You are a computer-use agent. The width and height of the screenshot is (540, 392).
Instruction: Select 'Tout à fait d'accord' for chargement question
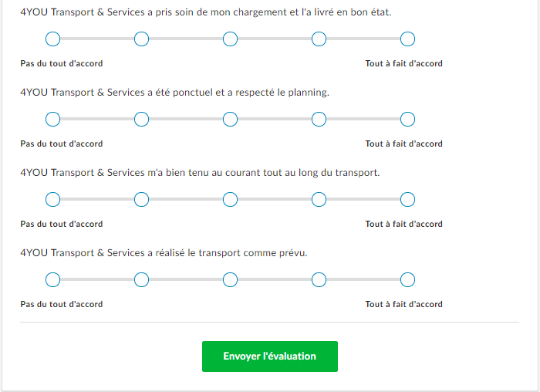point(408,39)
